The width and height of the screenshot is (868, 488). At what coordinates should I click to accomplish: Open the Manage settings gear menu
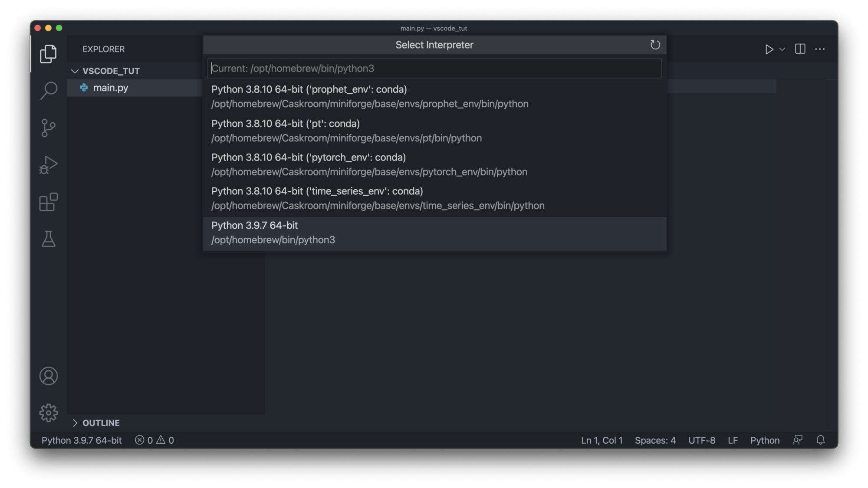[x=48, y=413]
